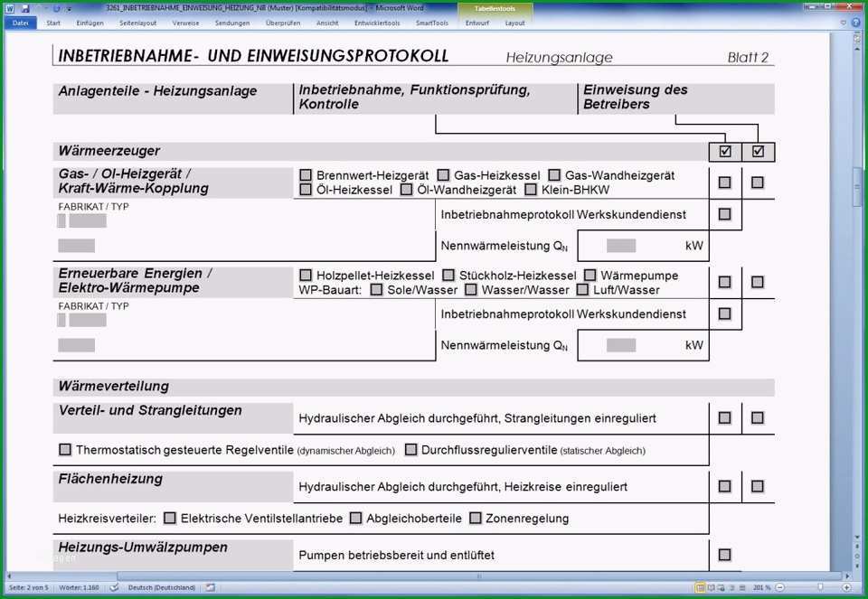
Task: Check Elektrische Ventilstellantriebe checkbox
Action: [x=170, y=518]
